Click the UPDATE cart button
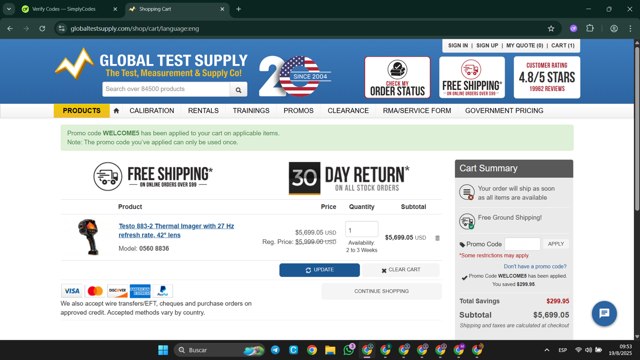This screenshot has width=640, height=360. click(x=320, y=270)
